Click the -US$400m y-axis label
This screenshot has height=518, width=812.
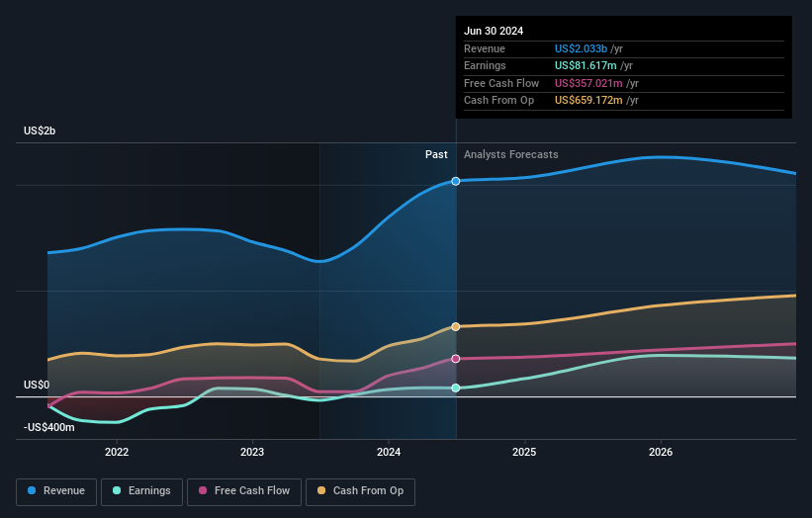[48, 427]
